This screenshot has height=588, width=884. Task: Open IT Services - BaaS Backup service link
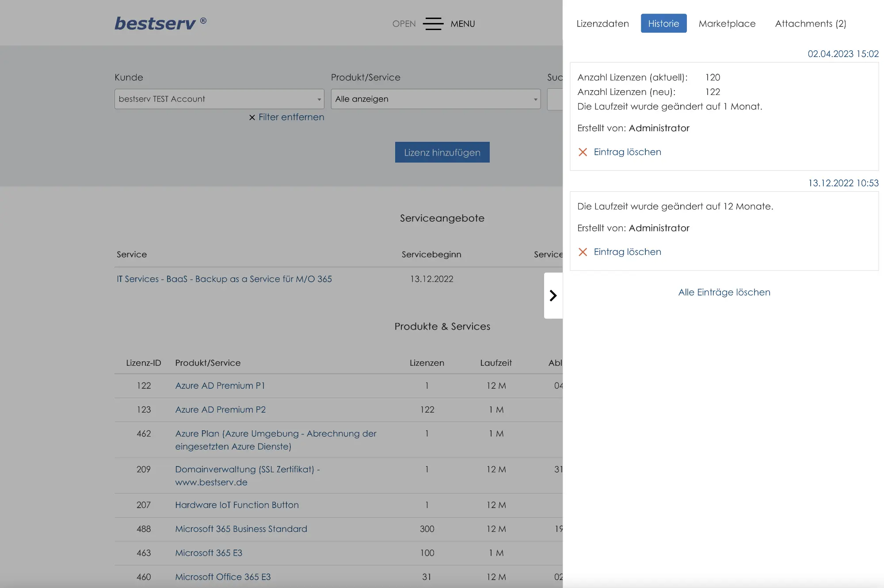[224, 279]
